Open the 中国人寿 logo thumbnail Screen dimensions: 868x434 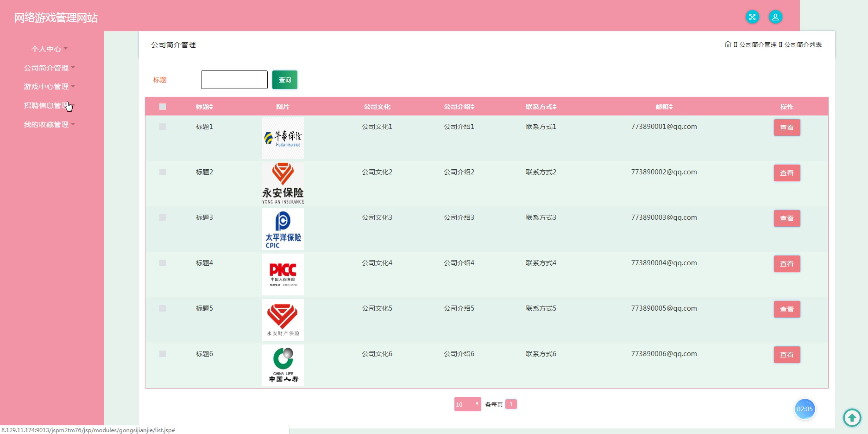(x=283, y=365)
